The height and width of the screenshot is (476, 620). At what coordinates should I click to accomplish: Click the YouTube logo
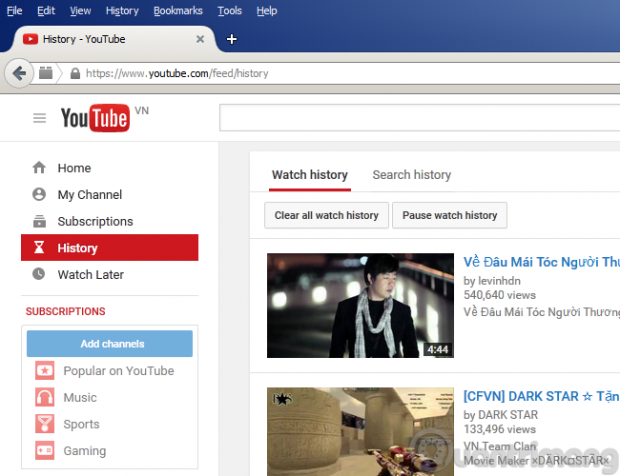click(95, 118)
